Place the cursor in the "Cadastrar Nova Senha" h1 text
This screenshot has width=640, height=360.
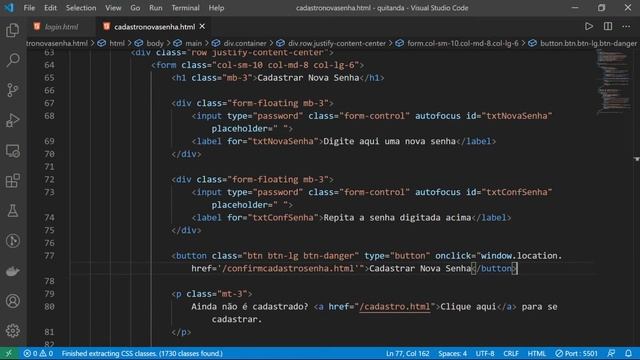click(x=308, y=78)
